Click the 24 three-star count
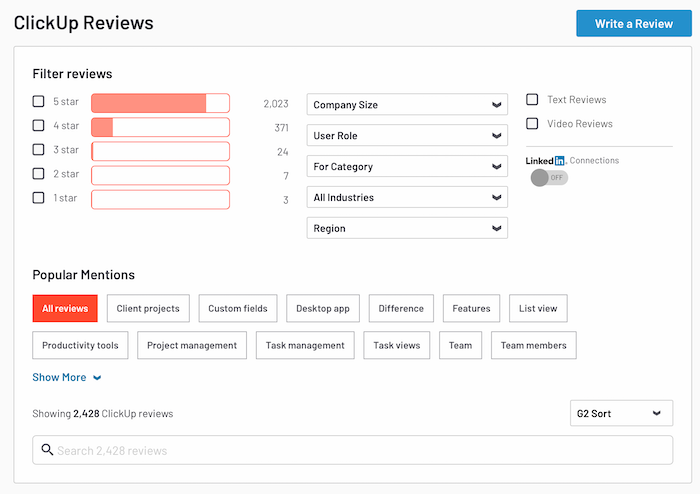This screenshot has height=494, width=700. coord(283,152)
